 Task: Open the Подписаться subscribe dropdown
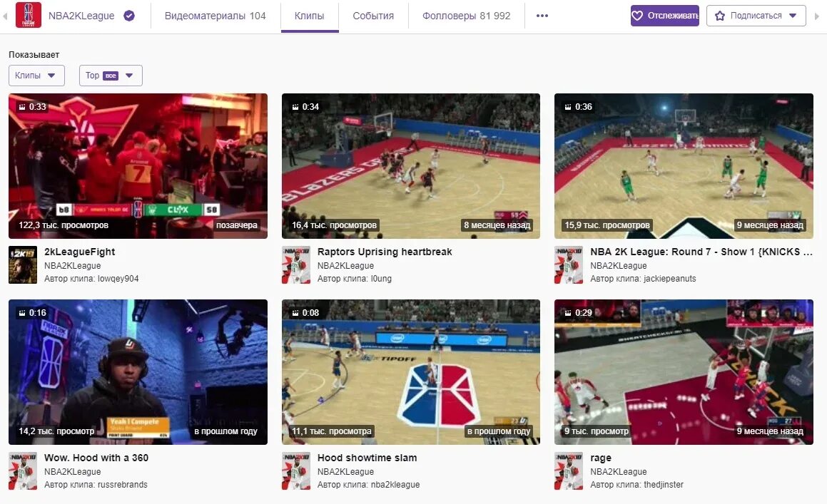click(x=756, y=16)
